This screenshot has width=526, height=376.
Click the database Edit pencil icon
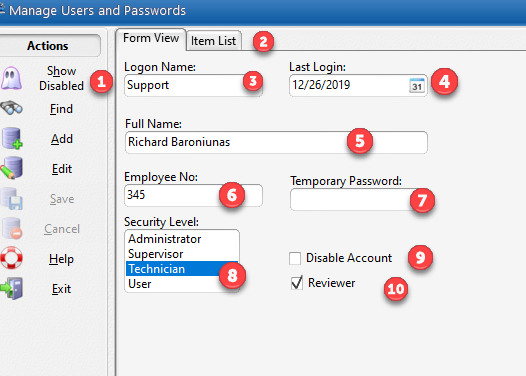[11, 168]
